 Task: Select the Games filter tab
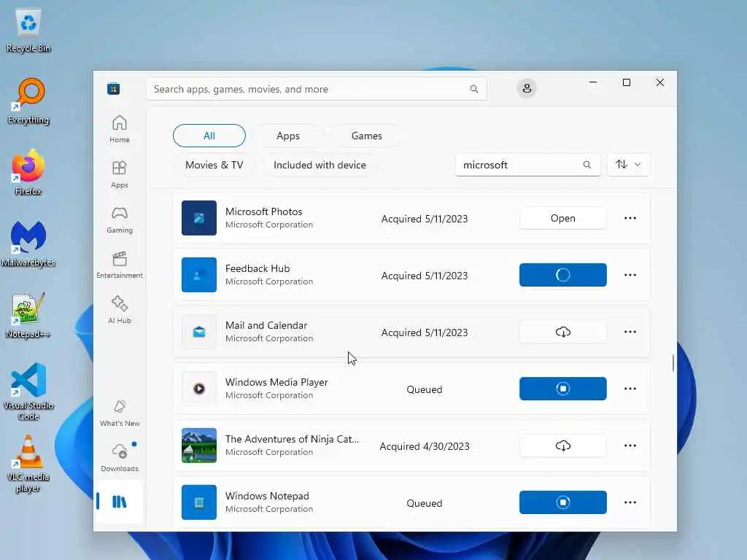pyautogui.click(x=366, y=136)
